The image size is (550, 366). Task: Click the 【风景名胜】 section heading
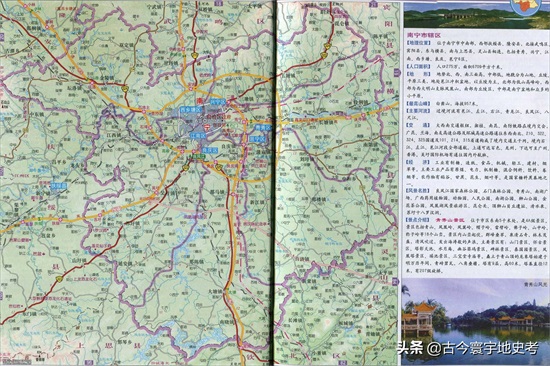418,191
